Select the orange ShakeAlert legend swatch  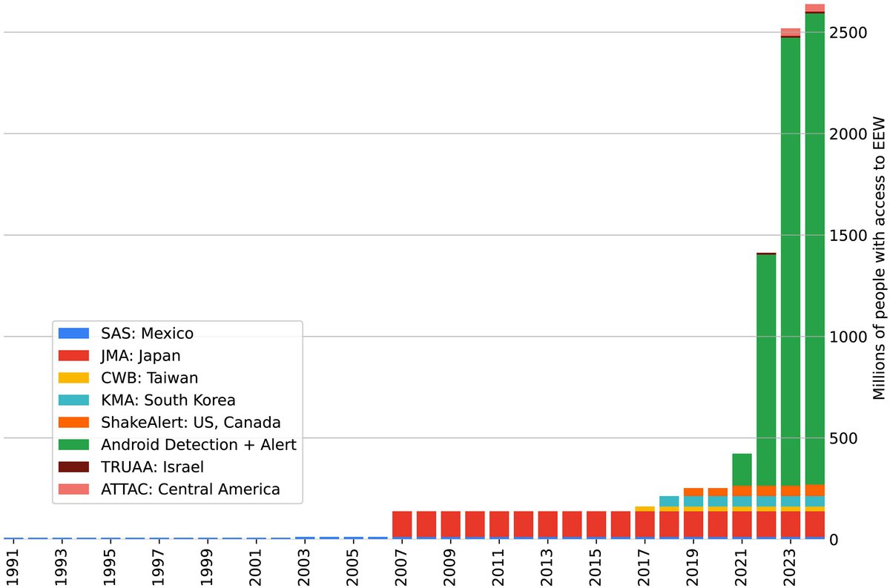(74, 423)
